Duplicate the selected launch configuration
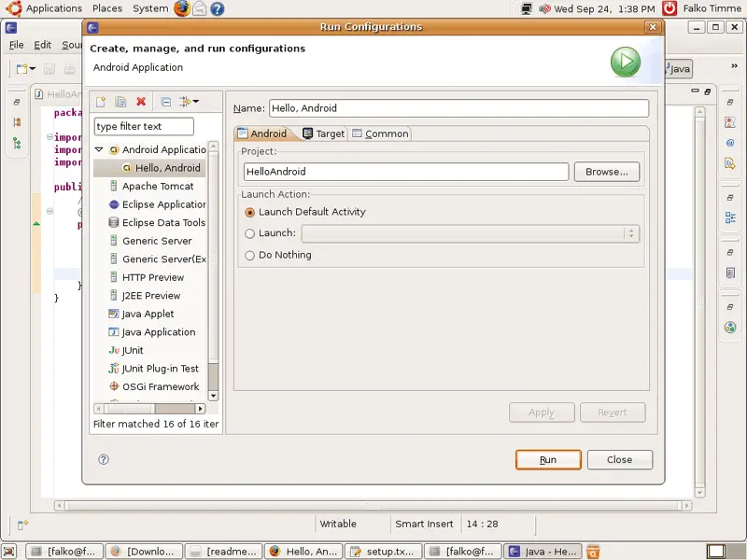The image size is (747, 560). coord(120,102)
